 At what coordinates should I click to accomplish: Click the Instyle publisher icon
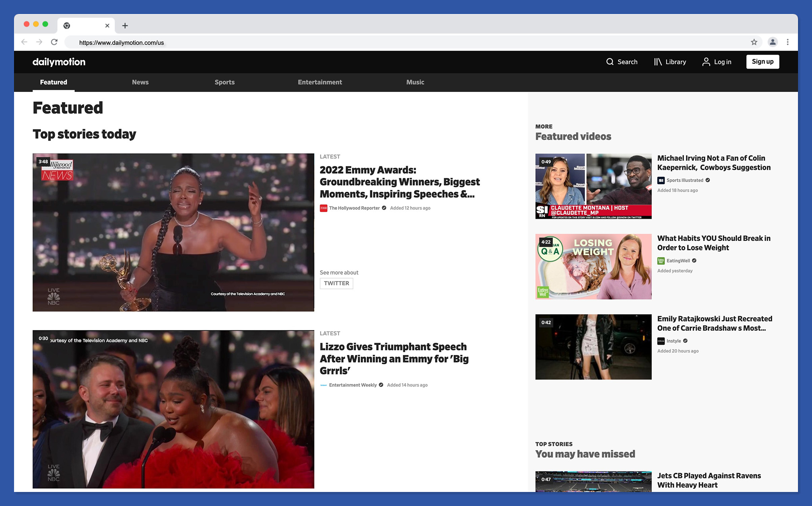point(661,341)
